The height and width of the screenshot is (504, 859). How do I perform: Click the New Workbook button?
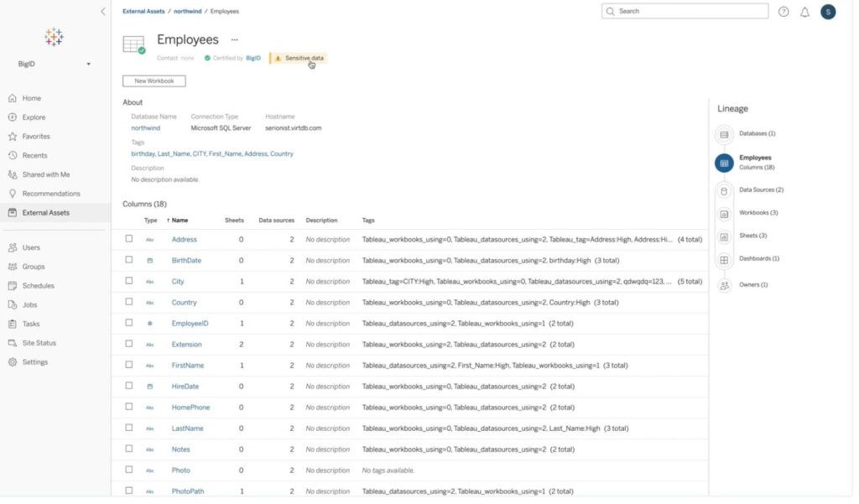click(154, 81)
